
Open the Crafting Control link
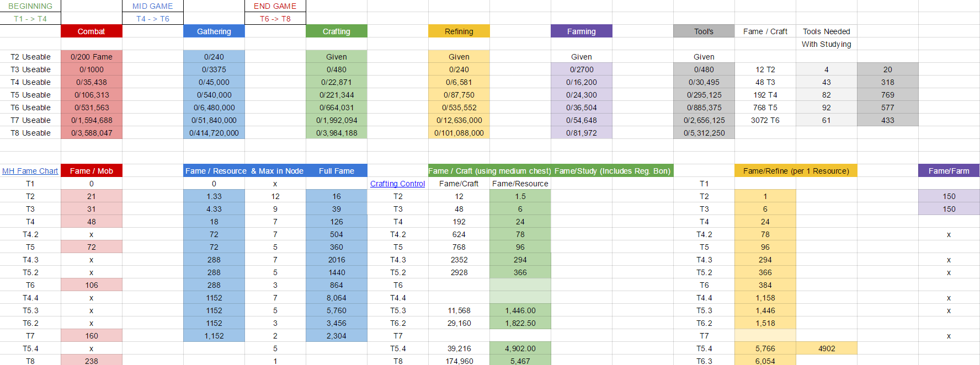click(x=397, y=184)
